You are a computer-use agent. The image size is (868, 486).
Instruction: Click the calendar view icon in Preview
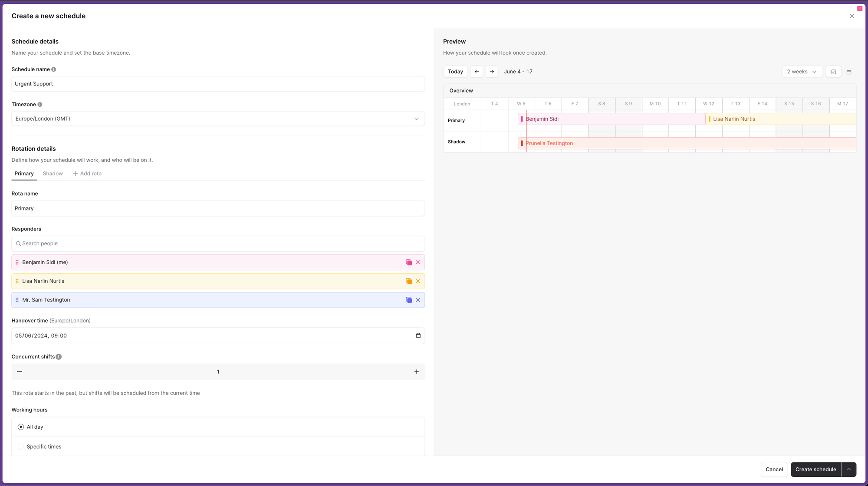pos(849,72)
